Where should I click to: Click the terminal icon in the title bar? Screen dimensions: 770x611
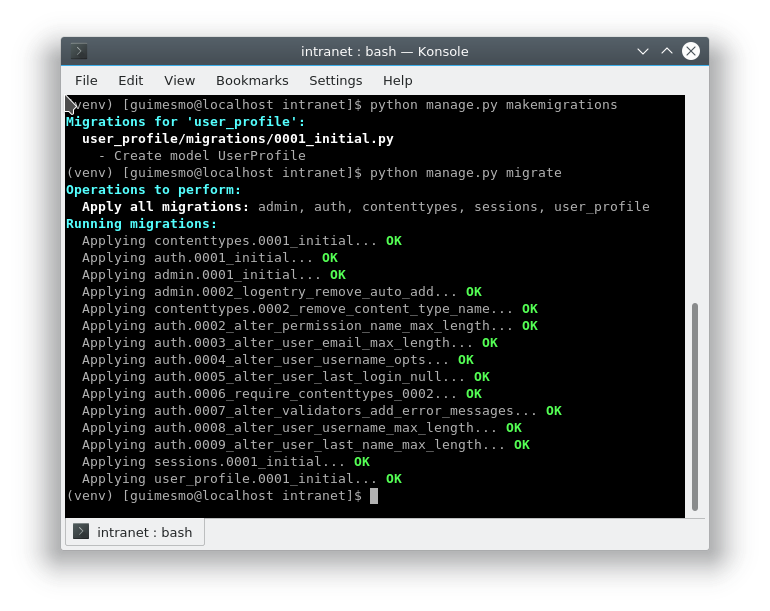[x=79, y=51]
